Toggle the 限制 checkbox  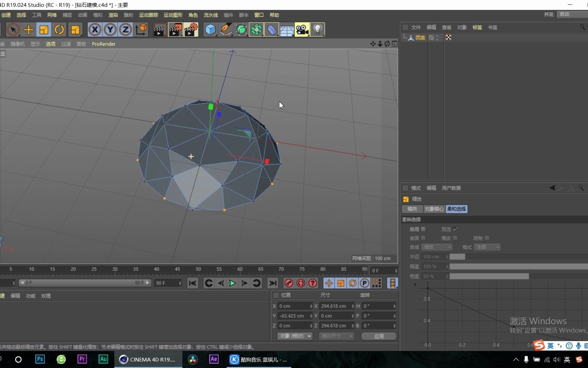pyautogui.click(x=487, y=238)
